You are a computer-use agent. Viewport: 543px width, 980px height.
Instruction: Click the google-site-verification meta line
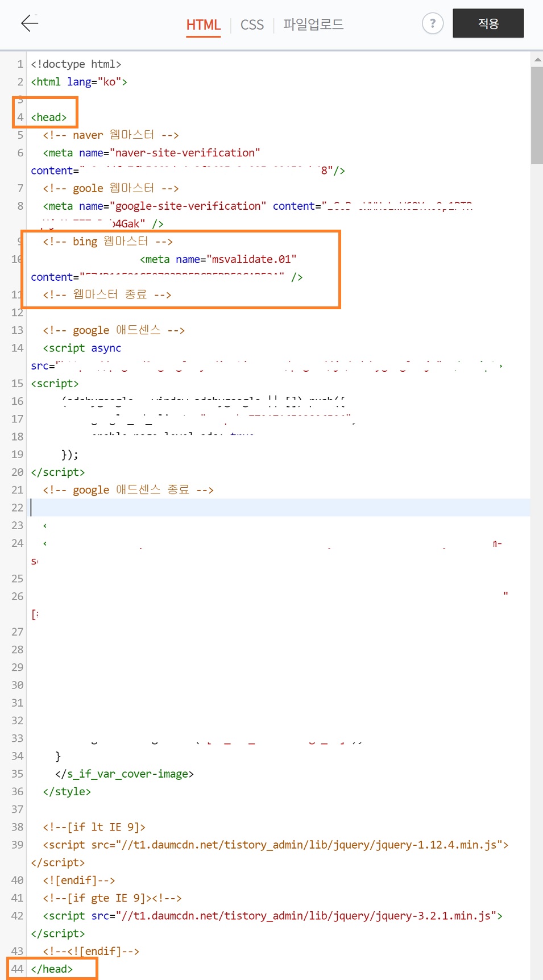click(258, 206)
